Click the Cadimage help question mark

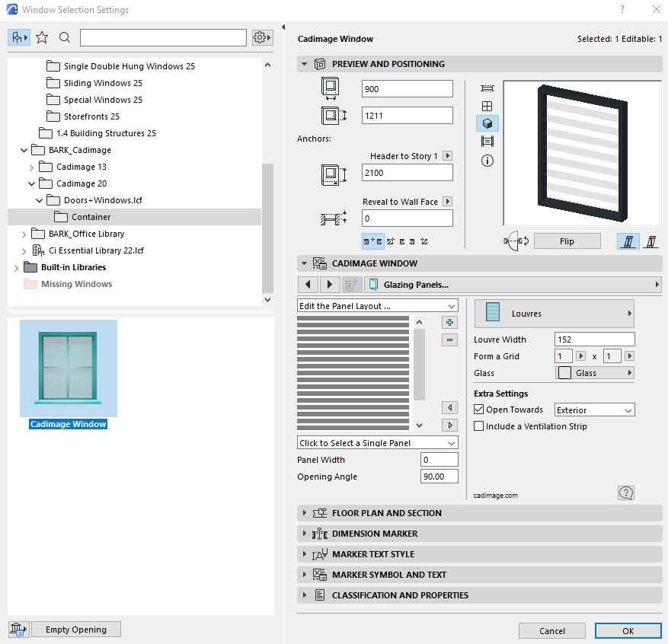[x=625, y=493]
